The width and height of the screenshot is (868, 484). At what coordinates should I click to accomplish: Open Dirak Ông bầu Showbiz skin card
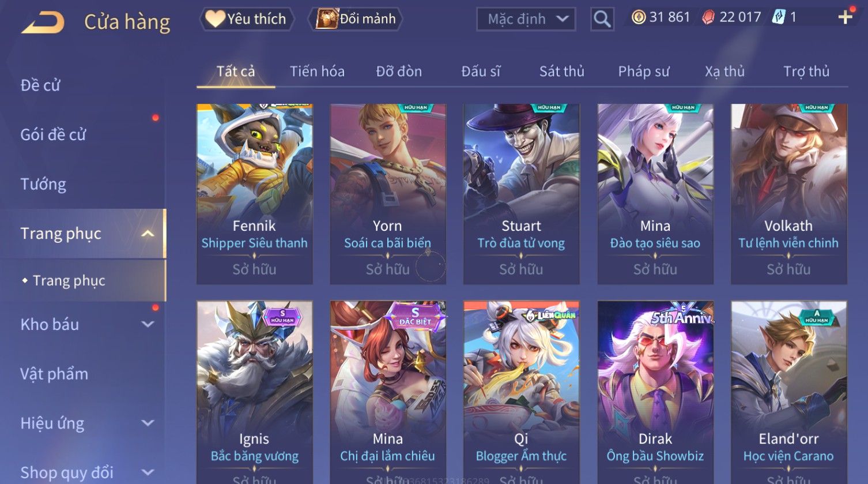[655, 392]
